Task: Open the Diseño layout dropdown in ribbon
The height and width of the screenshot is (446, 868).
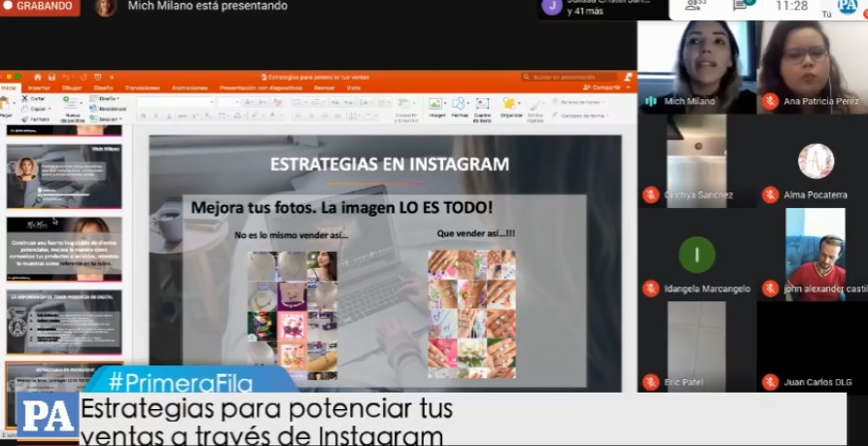Action: 105,98
